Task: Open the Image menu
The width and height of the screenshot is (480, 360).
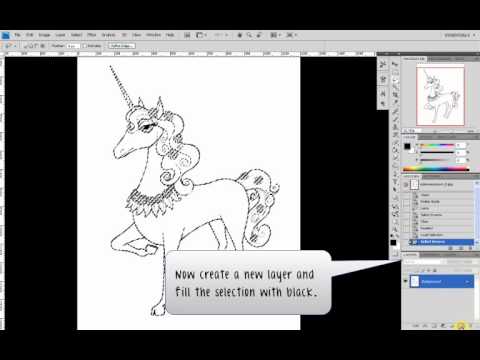Action: click(x=44, y=35)
